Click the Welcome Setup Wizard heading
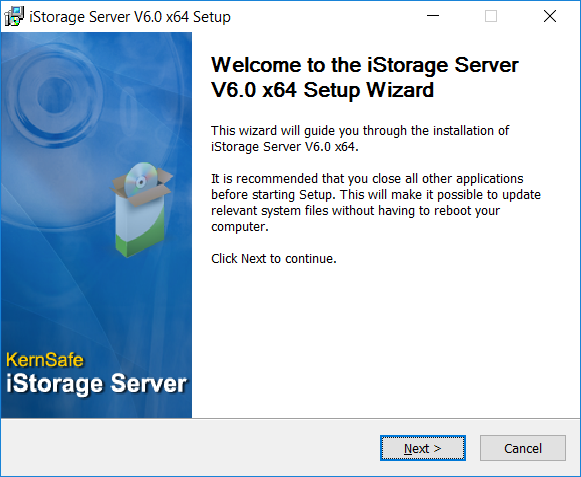The width and height of the screenshot is (581, 477). point(365,77)
